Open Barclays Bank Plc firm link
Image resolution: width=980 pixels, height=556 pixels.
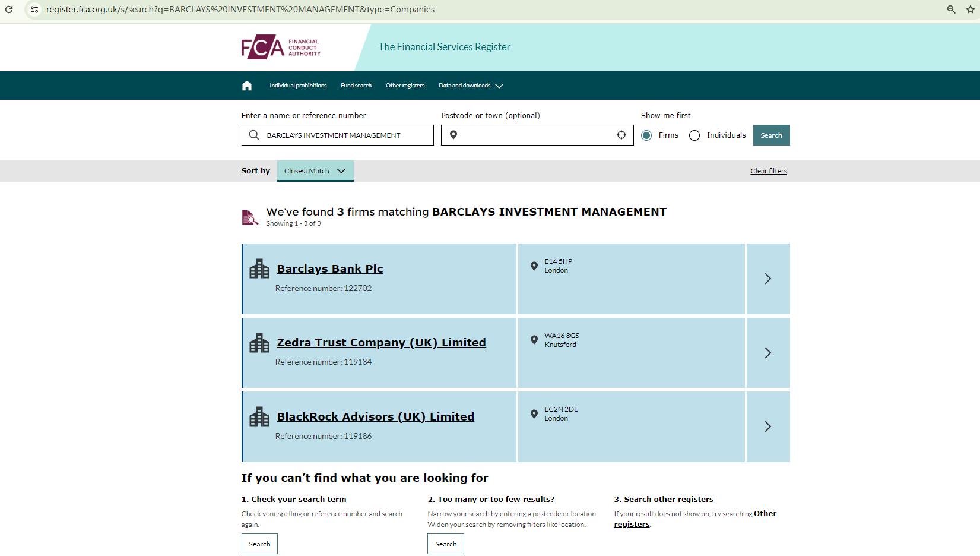click(x=330, y=269)
